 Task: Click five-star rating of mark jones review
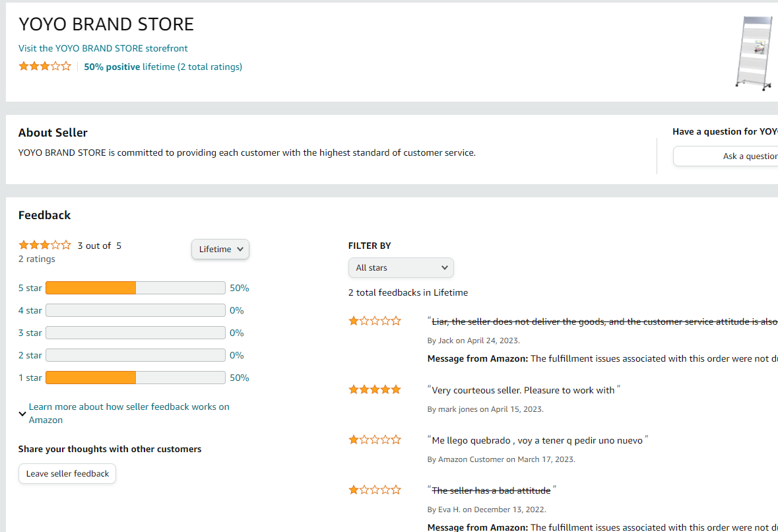click(x=374, y=390)
